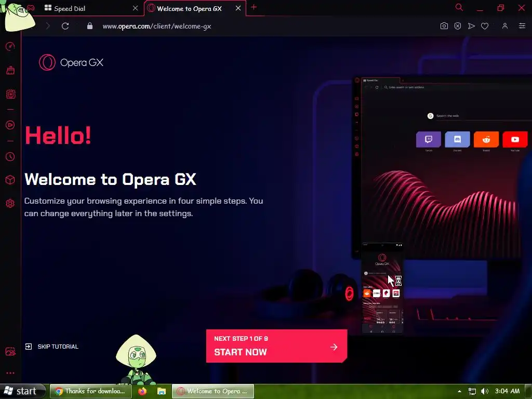The width and height of the screenshot is (532, 399).
Task: Open ad blocker shield icon
Action: [x=458, y=26]
